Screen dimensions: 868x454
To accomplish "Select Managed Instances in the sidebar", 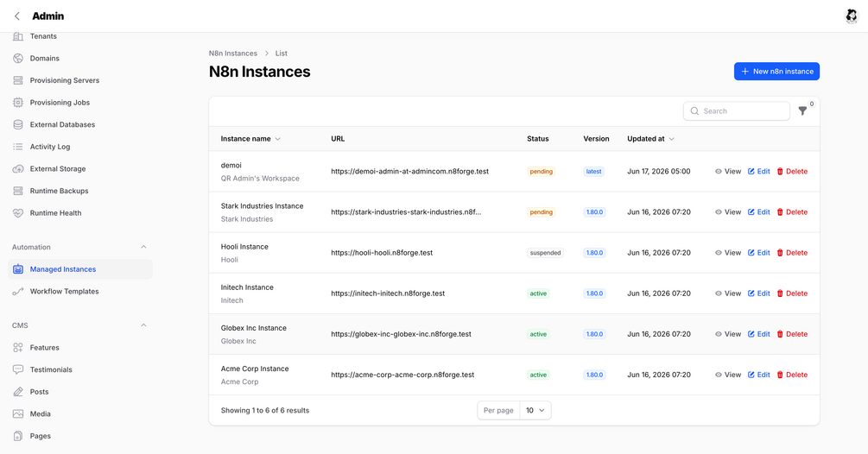I will click(x=62, y=269).
